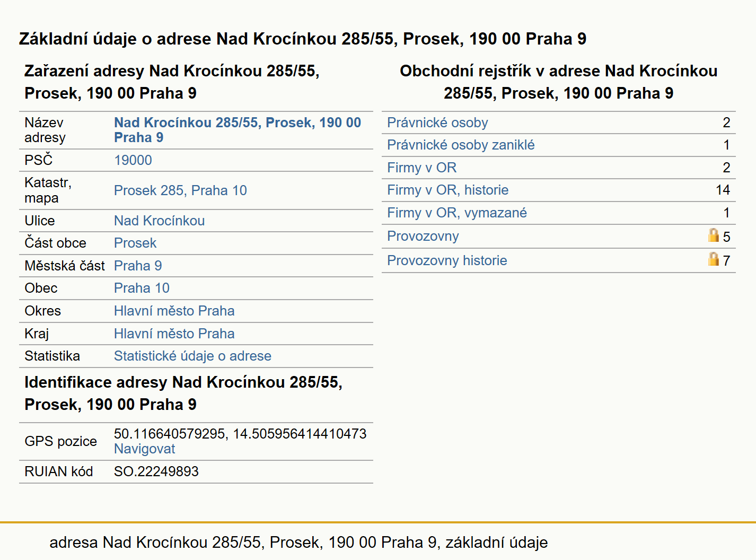Screen dimensions: 756x560
Task: Click the lock icon beside Provozovny historie
Action: 714,259
